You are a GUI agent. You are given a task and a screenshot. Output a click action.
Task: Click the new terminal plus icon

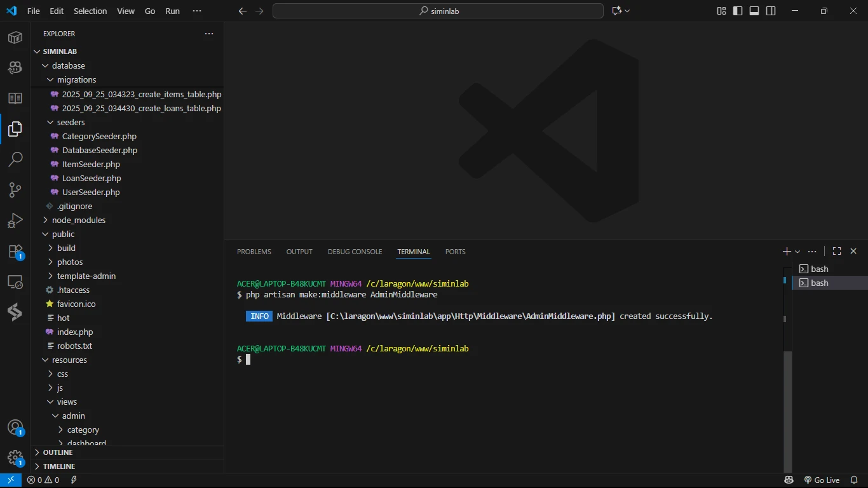tap(787, 252)
